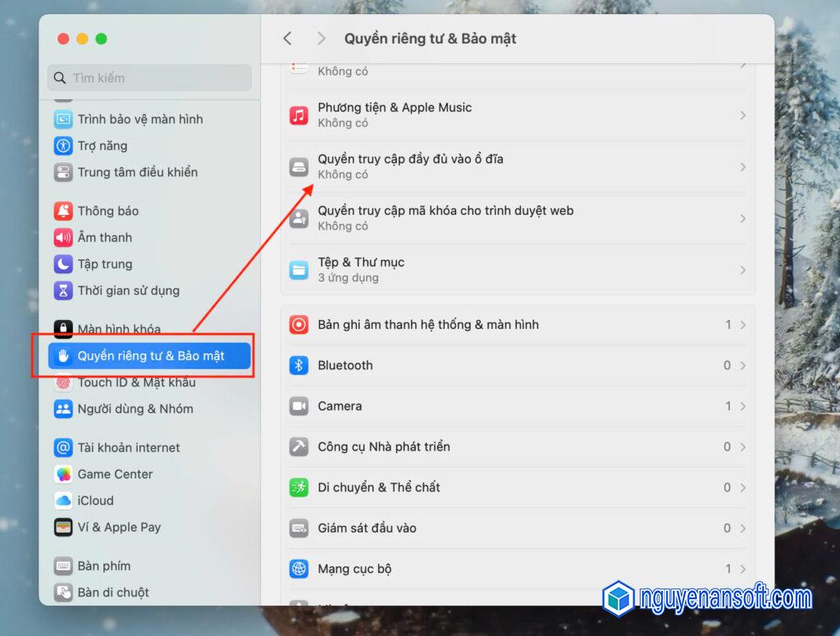Click the Camera icon in privacy list
The height and width of the screenshot is (636, 840).
(x=299, y=406)
